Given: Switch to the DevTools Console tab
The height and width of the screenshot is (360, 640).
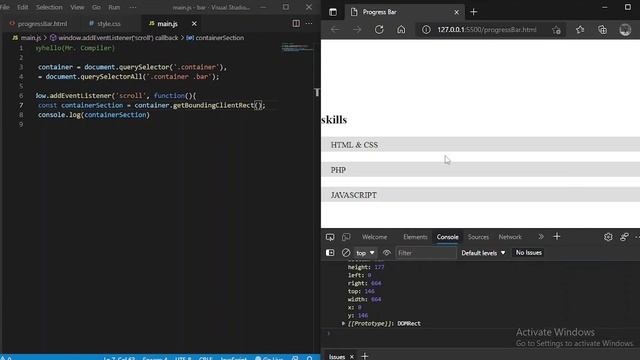Looking at the screenshot, I should 447,237.
